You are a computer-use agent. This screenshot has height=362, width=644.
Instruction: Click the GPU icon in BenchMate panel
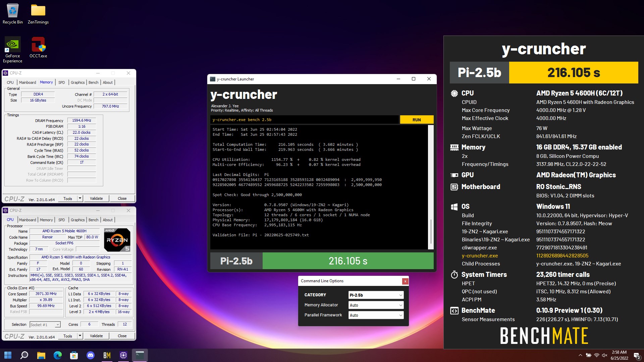click(454, 175)
